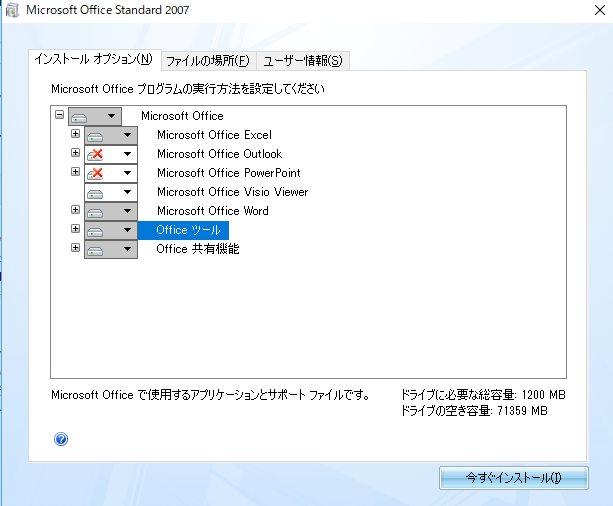Click the drive icon beside Office 共有機能
This screenshot has height=506, width=613.
point(96,249)
